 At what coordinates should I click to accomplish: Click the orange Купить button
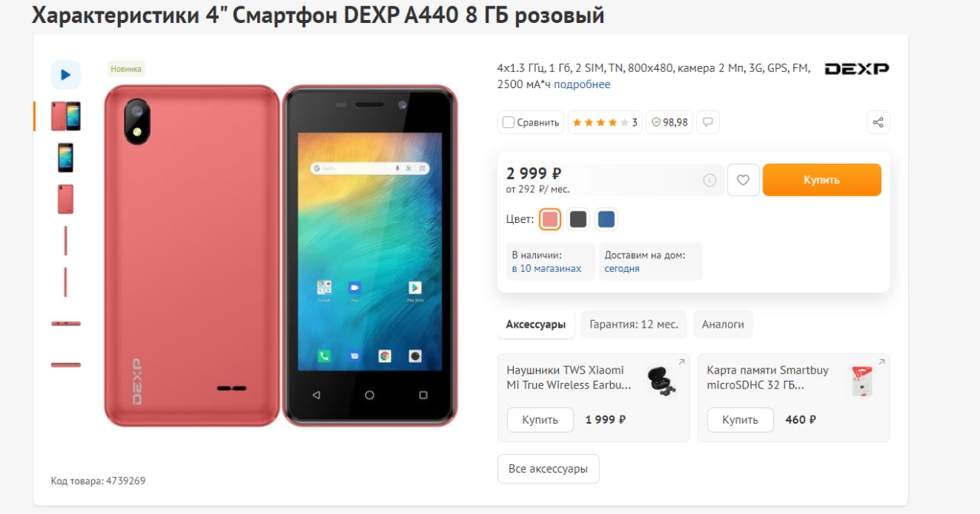pos(822,180)
